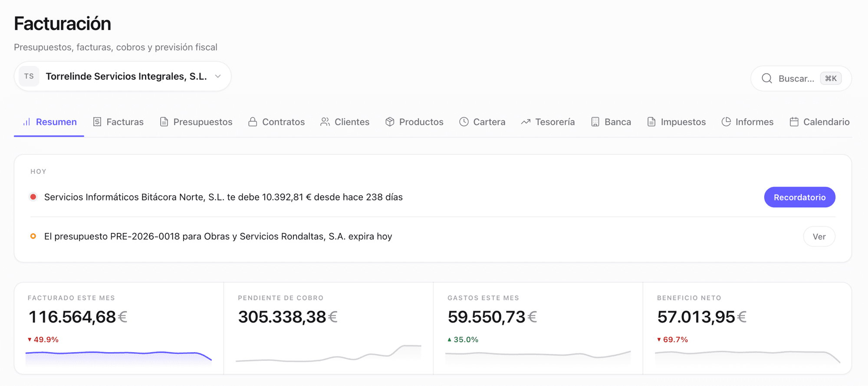Click the 69.7% decrease indicator
The height and width of the screenshot is (386, 868).
(x=672, y=340)
